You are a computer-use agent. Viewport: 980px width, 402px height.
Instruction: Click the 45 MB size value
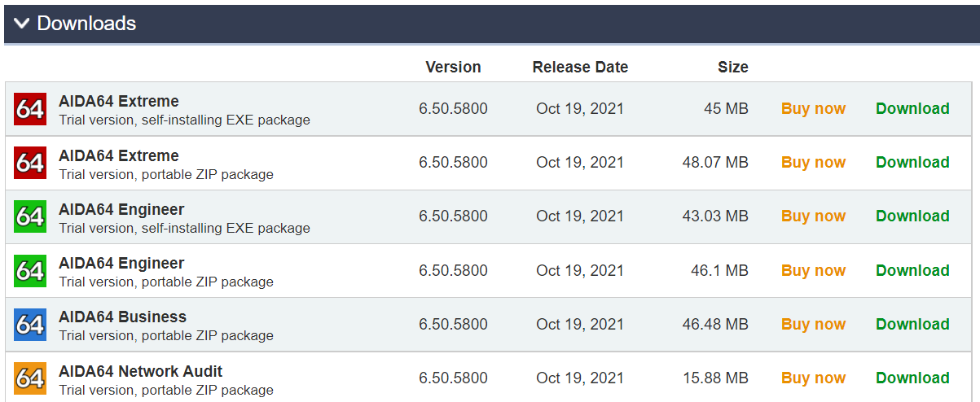click(726, 108)
